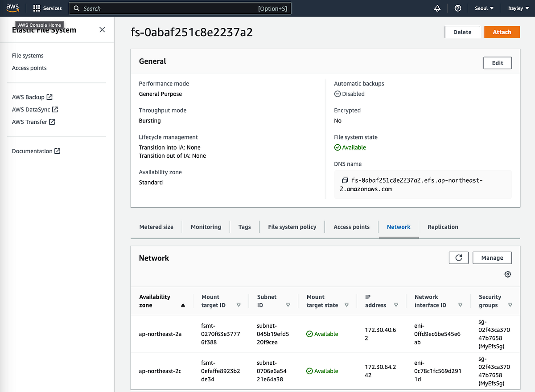Click network interface eni-0ffd9ec6be545e6ab
This screenshot has width=535, height=392.
(437, 334)
